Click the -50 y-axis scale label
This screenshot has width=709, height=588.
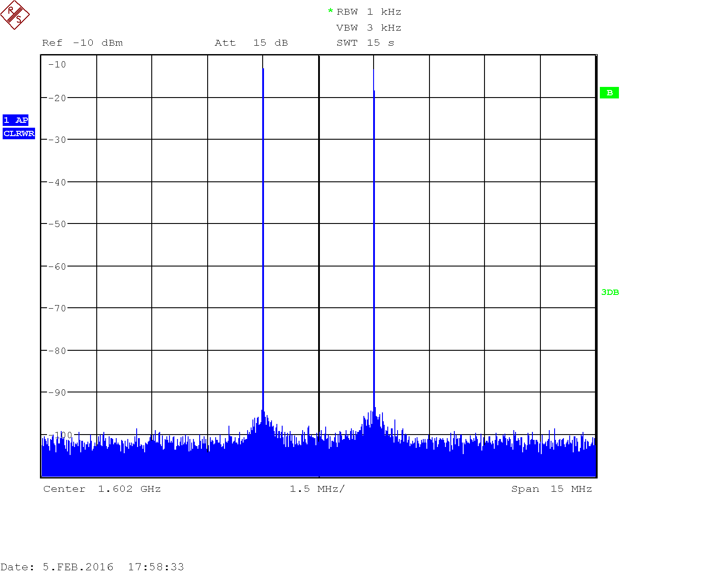57,224
